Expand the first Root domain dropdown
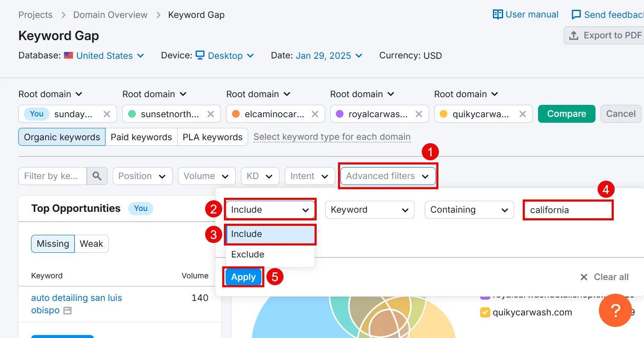 50,94
